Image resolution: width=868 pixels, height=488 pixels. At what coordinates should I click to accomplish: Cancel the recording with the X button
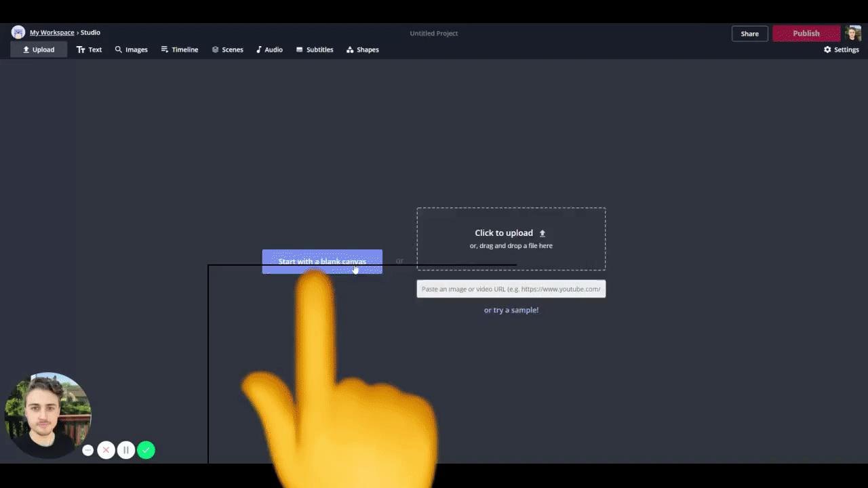[106, 450]
